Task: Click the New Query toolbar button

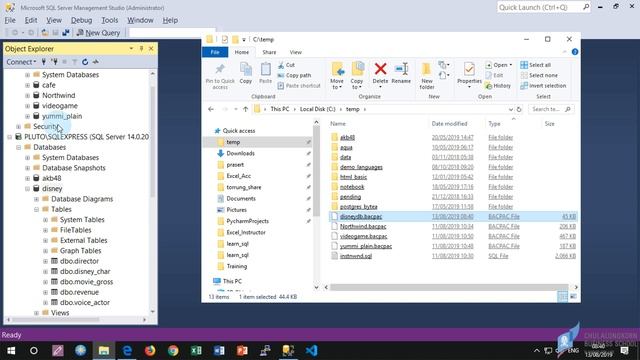Action: tap(98, 33)
